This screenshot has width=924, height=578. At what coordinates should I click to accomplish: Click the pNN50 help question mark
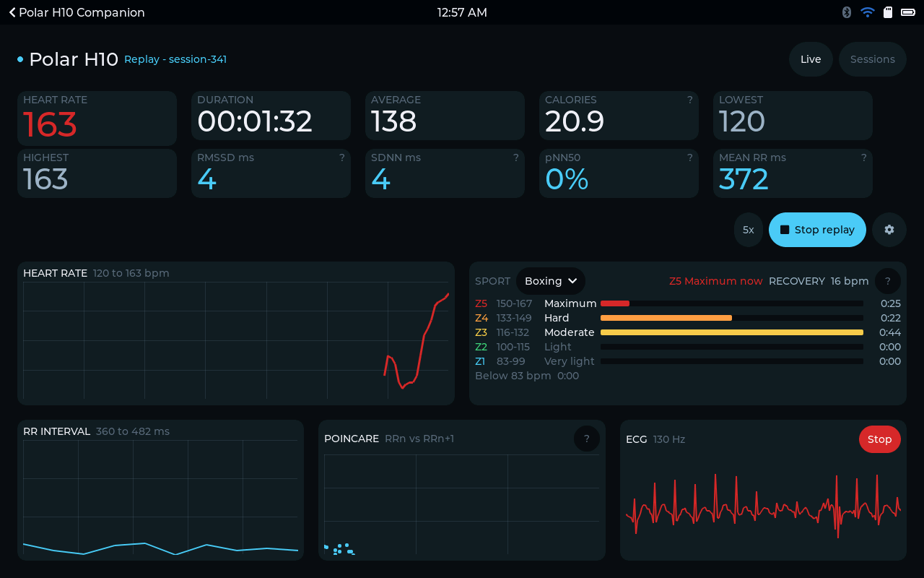[690, 158]
